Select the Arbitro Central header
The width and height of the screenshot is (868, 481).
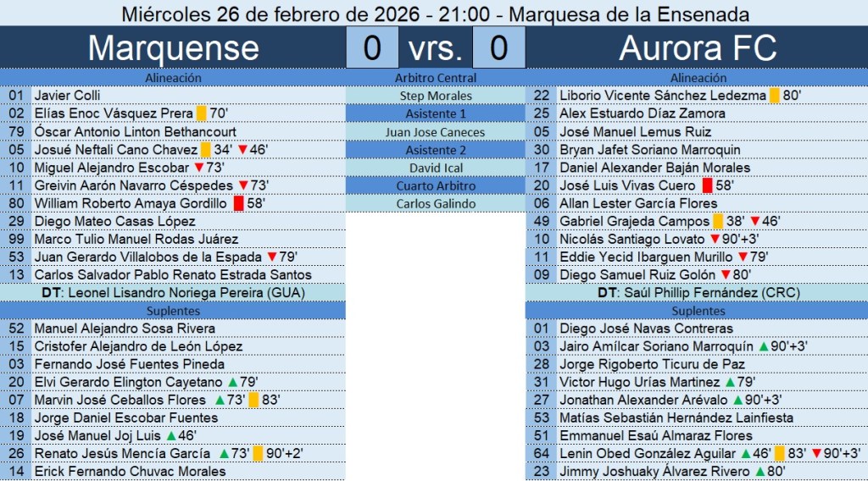click(x=436, y=78)
